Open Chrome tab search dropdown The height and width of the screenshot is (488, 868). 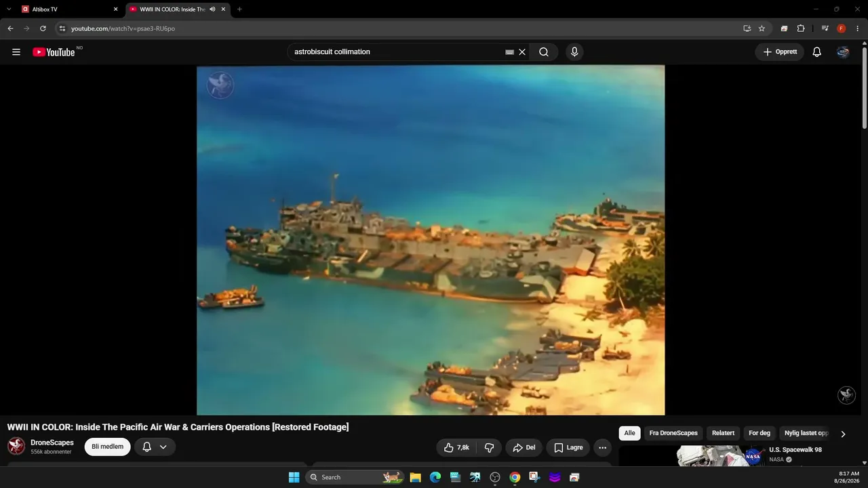[9, 9]
